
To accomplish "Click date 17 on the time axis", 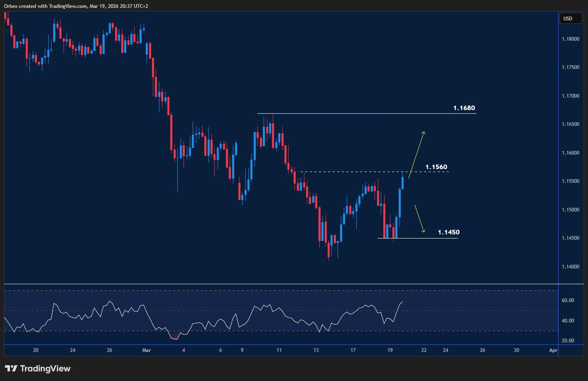I will click(x=353, y=350).
